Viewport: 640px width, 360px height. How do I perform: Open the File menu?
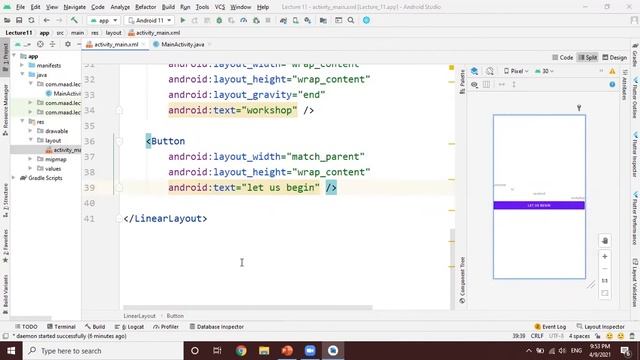pos(20,7)
